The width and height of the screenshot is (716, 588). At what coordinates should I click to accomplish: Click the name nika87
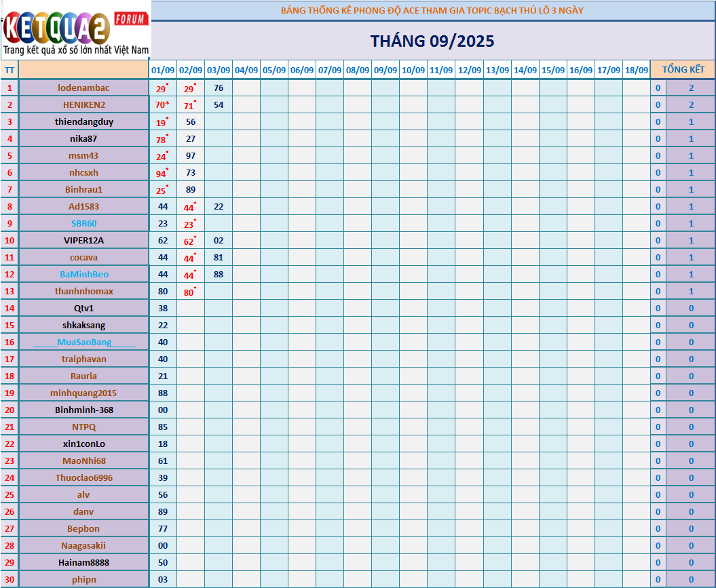(x=83, y=138)
